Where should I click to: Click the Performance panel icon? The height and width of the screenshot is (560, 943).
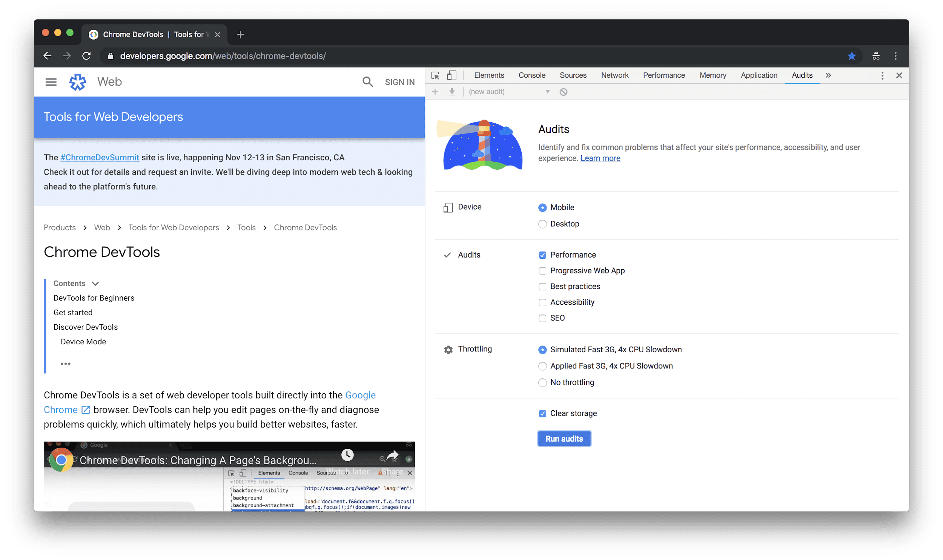(x=663, y=75)
